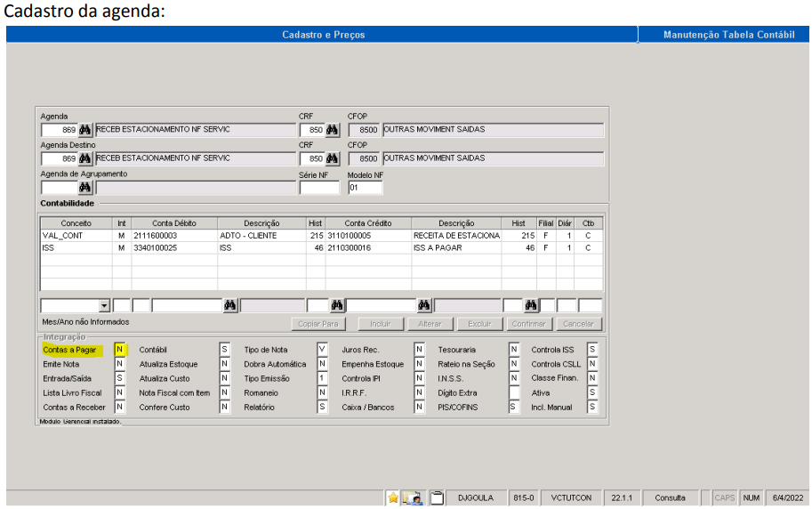Click the Conta Crédito cell 2110300016
This screenshot has height=509, width=812.
[368, 247]
